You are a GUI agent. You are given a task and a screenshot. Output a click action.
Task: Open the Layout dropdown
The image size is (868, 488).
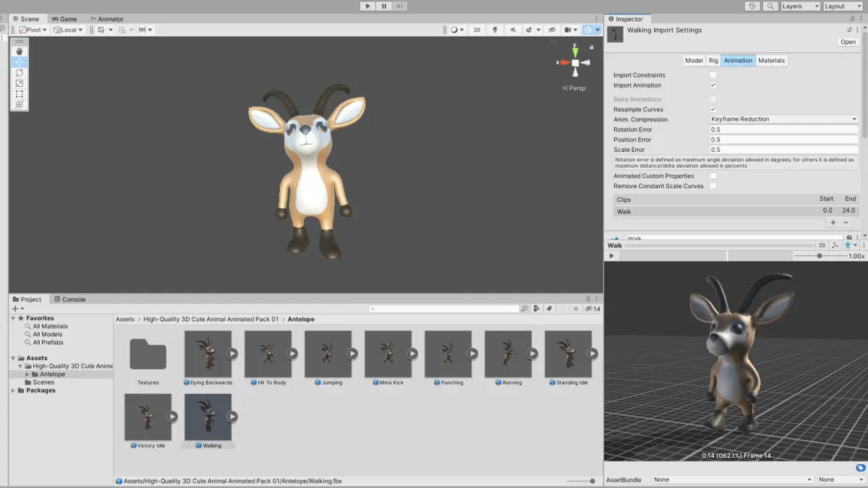[843, 6]
